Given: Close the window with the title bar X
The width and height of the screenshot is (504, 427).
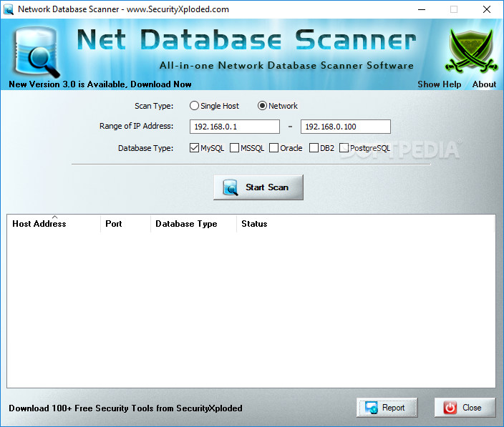Looking at the screenshot, I should click(x=487, y=9).
